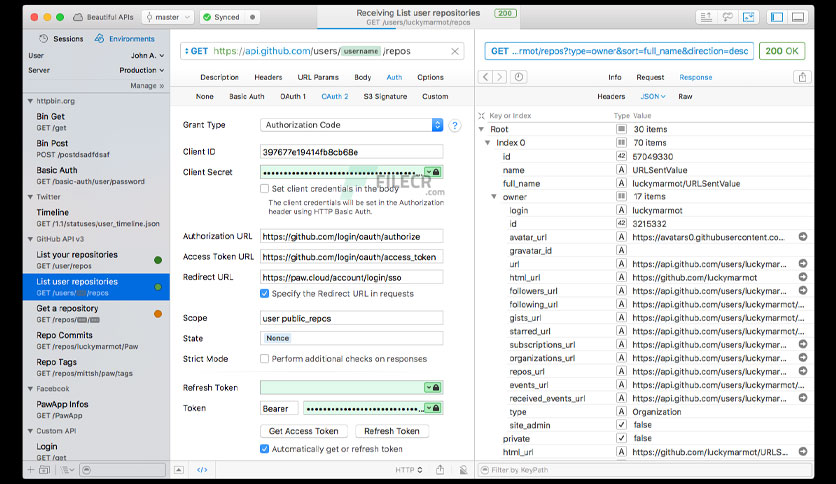Select the S3 Signature auth tab
This screenshot has width=836, height=484.
[385, 96]
